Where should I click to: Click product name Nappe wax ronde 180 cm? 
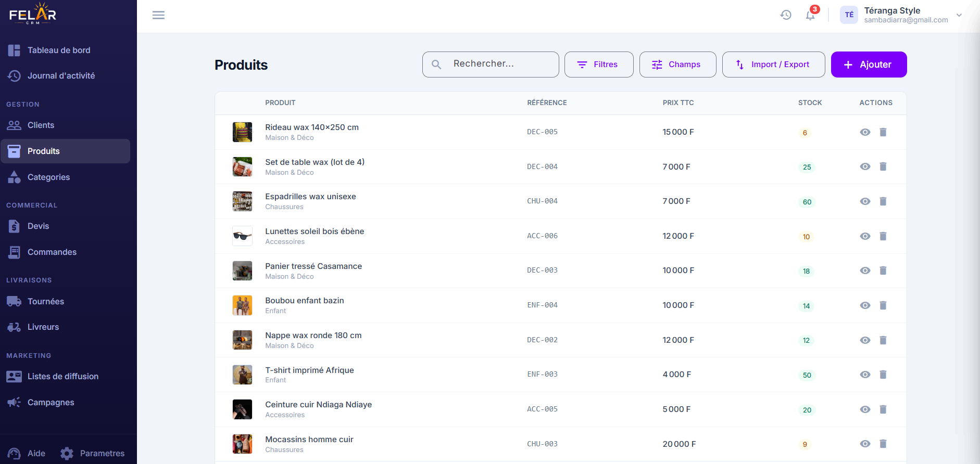pyautogui.click(x=313, y=336)
